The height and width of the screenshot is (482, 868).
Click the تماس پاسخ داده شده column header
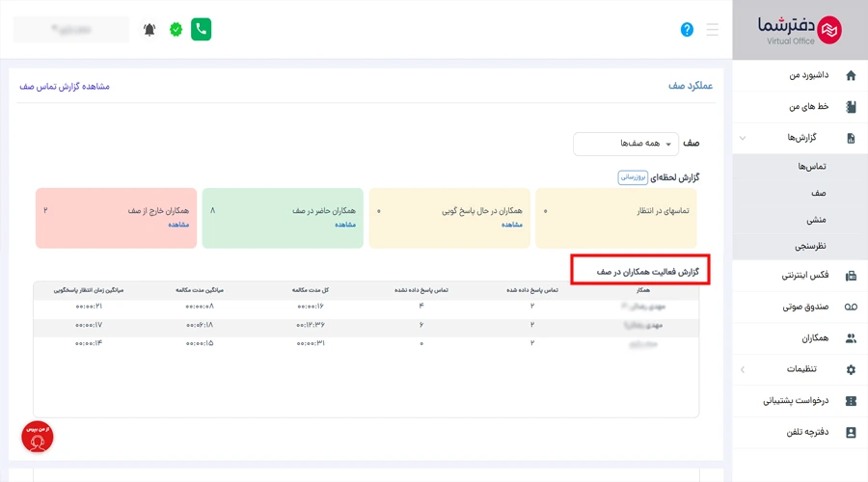tap(532, 290)
